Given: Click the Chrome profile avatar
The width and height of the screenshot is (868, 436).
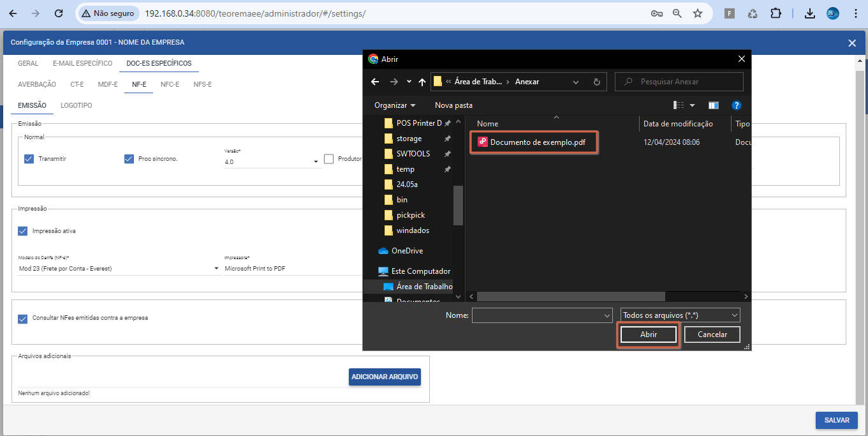Looking at the screenshot, I should coord(833,13).
